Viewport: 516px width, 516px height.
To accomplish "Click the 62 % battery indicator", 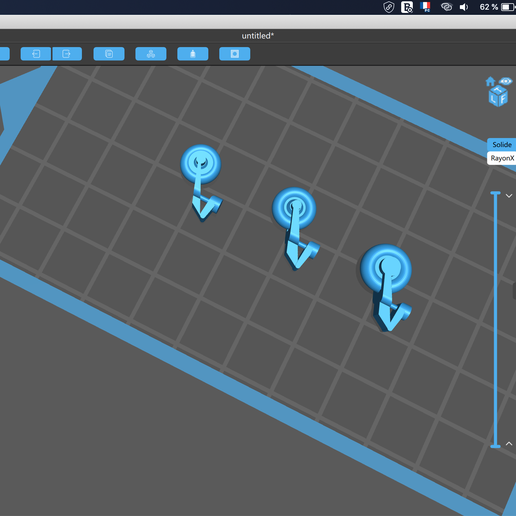I will pyautogui.click(x=497, y=7).
